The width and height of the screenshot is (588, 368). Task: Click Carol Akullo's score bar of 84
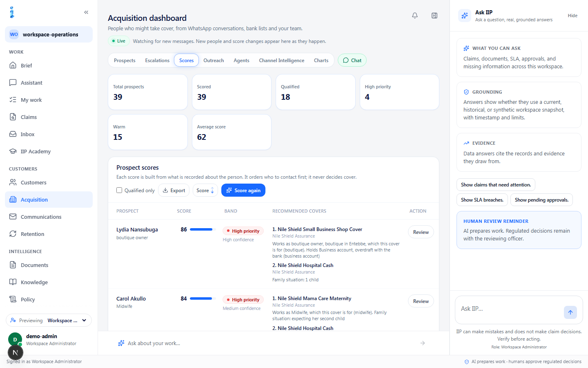[x=203, y=298]
